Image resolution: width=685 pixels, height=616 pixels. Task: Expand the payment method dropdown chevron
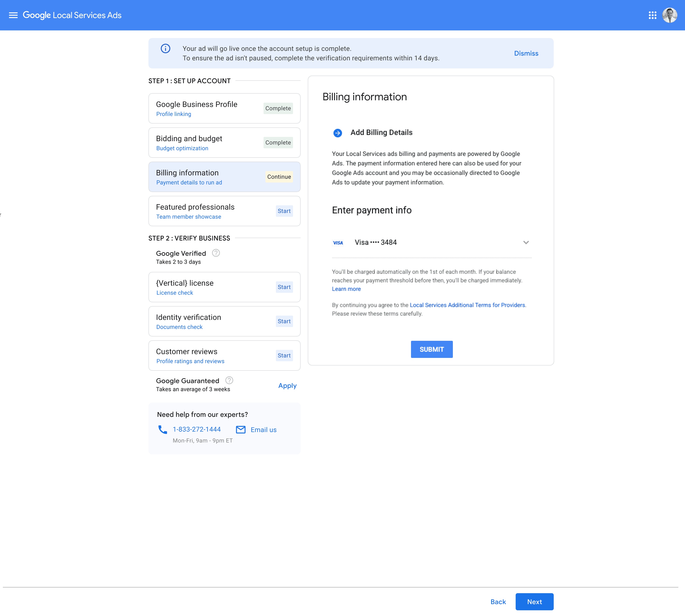(526, 242)
